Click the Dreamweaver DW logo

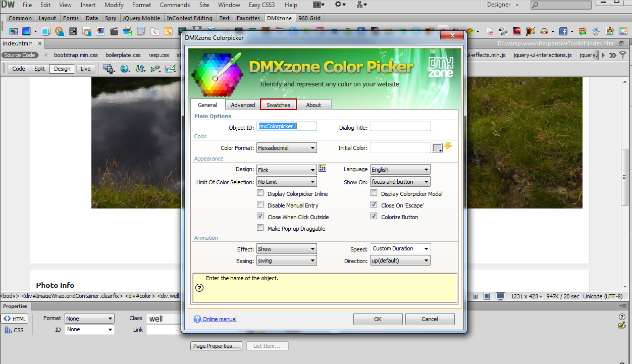[x=8, y=5]
